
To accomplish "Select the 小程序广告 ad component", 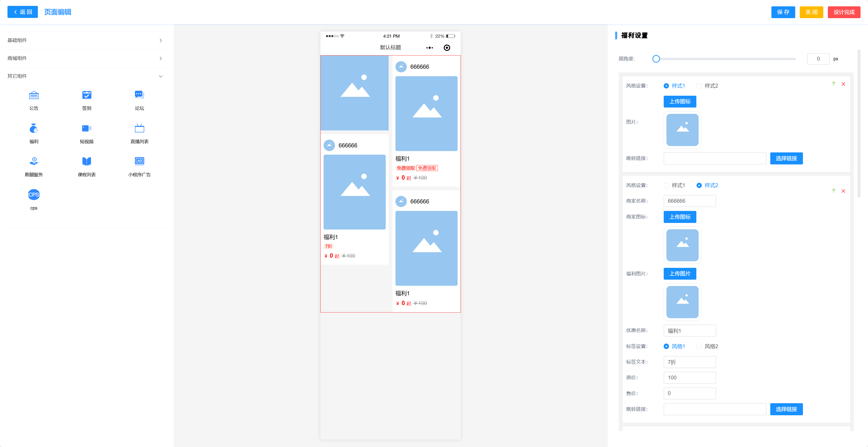I will (x=139, y=161).
